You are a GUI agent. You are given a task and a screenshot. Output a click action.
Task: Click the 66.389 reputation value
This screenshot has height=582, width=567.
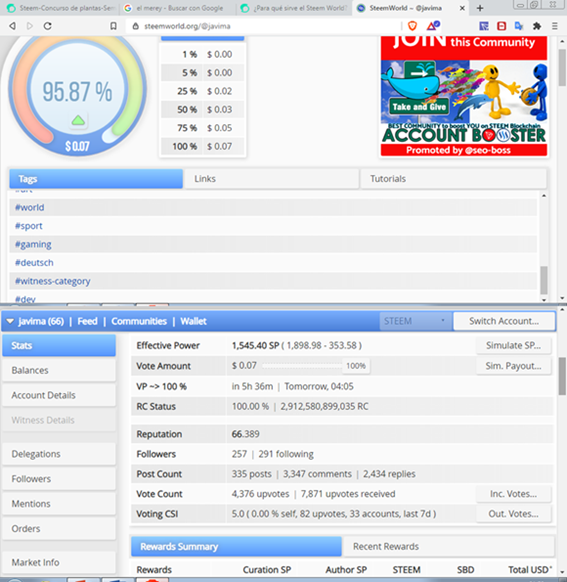(x=246, y=434)
